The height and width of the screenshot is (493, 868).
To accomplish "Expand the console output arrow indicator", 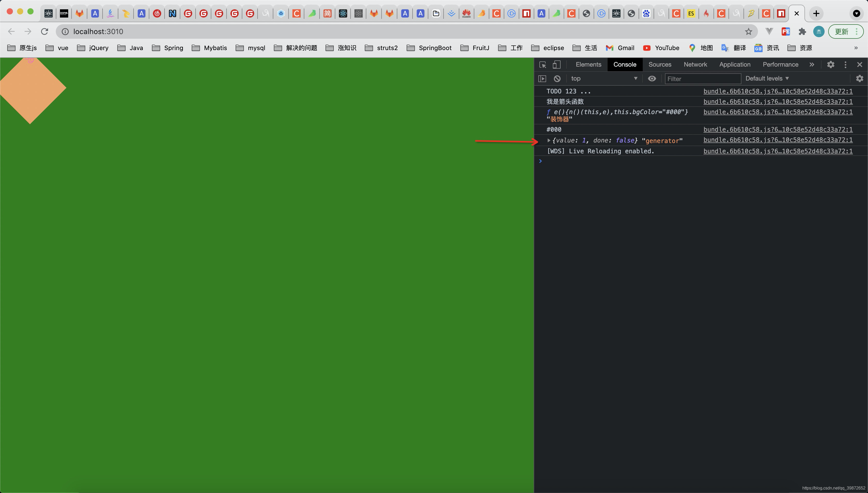I will point(548,140).
